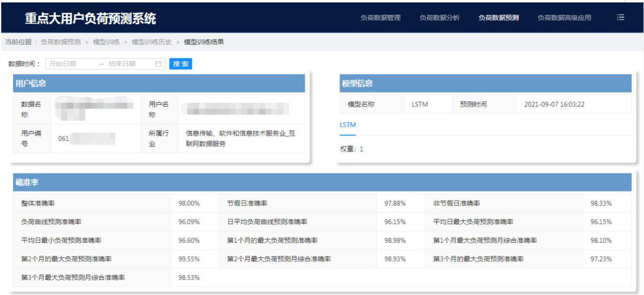This screenshot has height=295, width=644.
Task: Click the 模型信息 panel header
Action: [357, 83]
